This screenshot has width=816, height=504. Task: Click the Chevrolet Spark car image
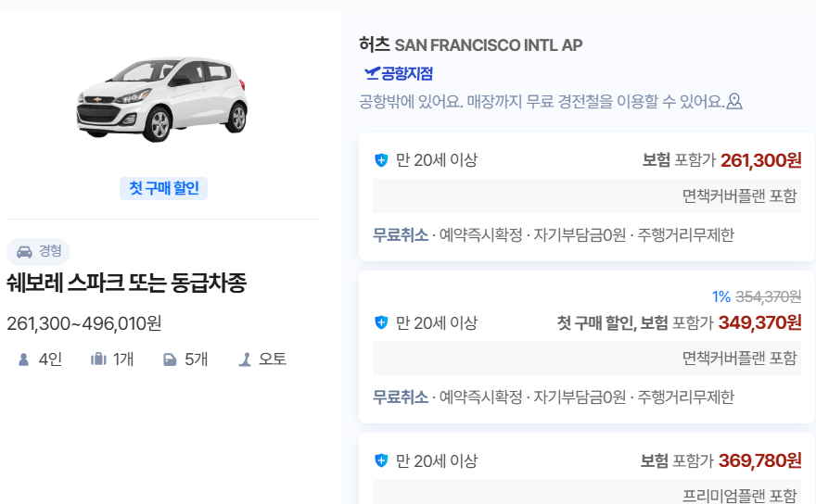tap(162, 99)
